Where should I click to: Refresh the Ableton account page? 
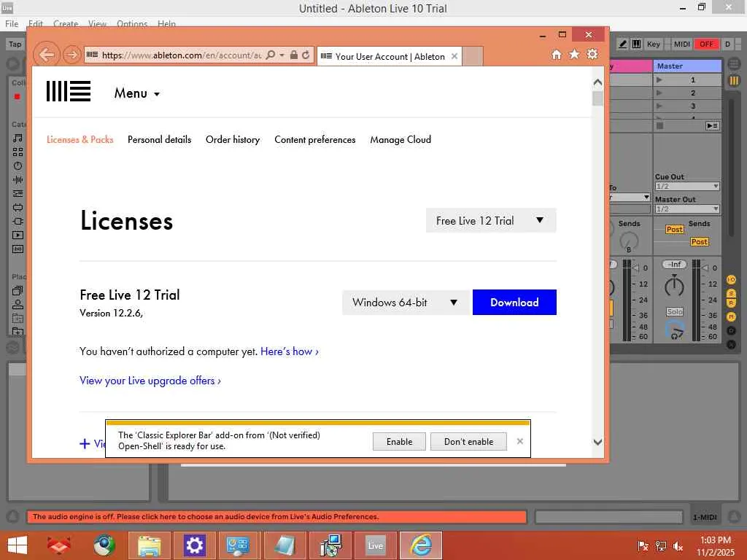point(306,55)
